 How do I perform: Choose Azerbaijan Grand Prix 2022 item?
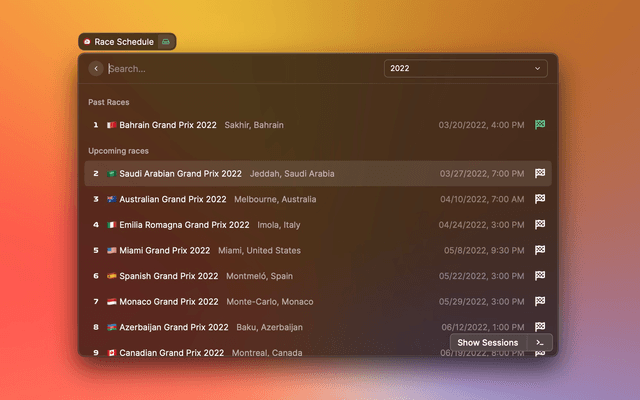(174, 327)
